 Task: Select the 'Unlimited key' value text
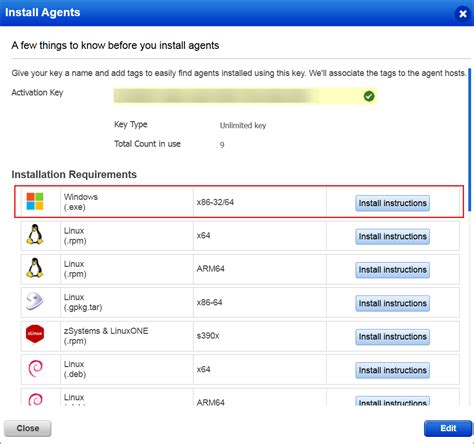pyautogui.click(x=243, y=126)
